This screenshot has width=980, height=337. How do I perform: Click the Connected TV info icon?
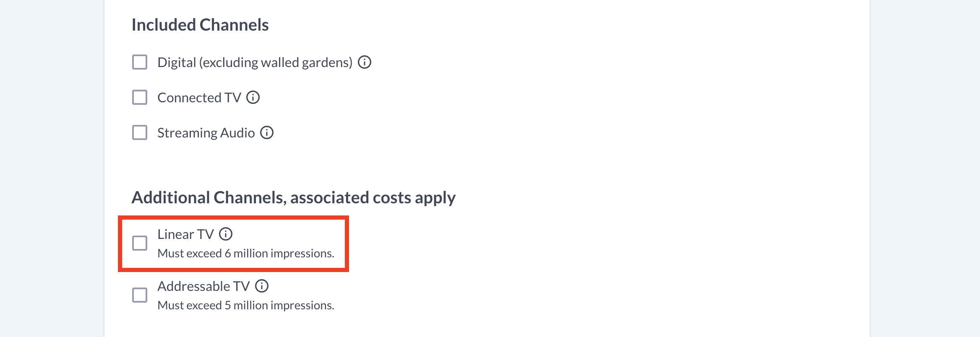pyautogui.click(x=253, y=98)
